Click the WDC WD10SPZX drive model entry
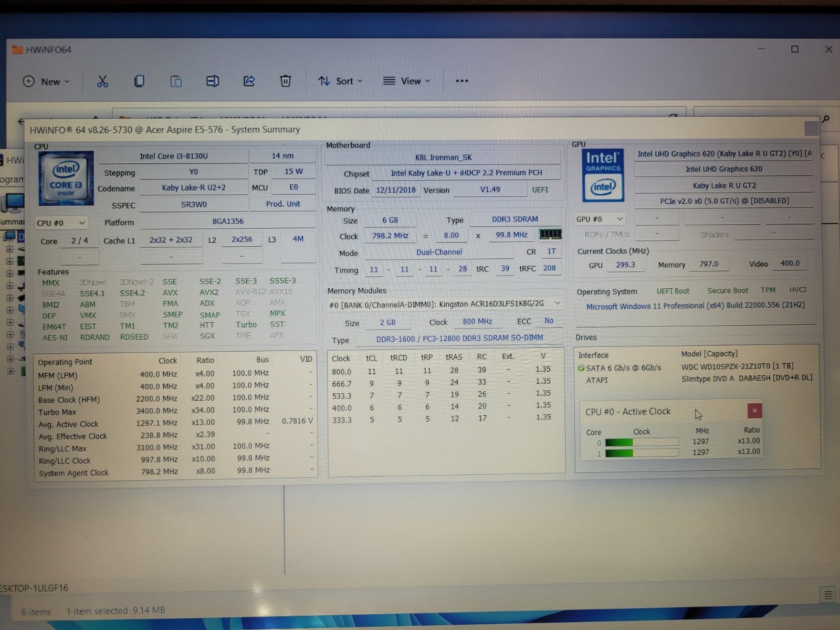Screen dimensions: 840x630 point(737,366)
